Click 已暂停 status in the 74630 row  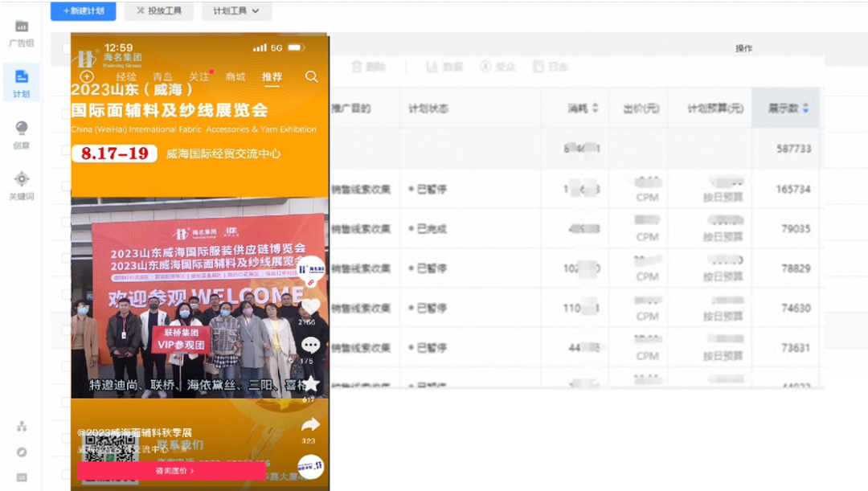tap(428, 309)
